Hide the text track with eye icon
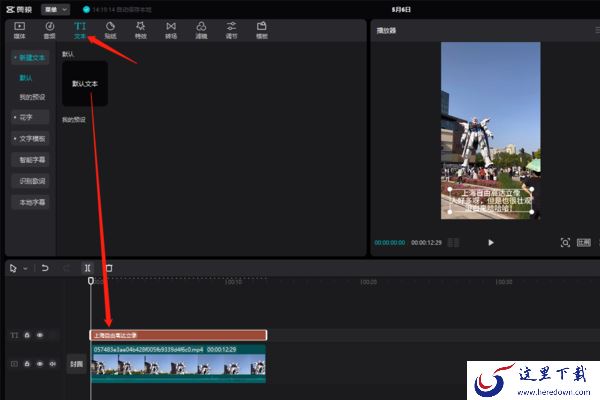This screenshot has height=400, width=600. [x=40, y=335]
